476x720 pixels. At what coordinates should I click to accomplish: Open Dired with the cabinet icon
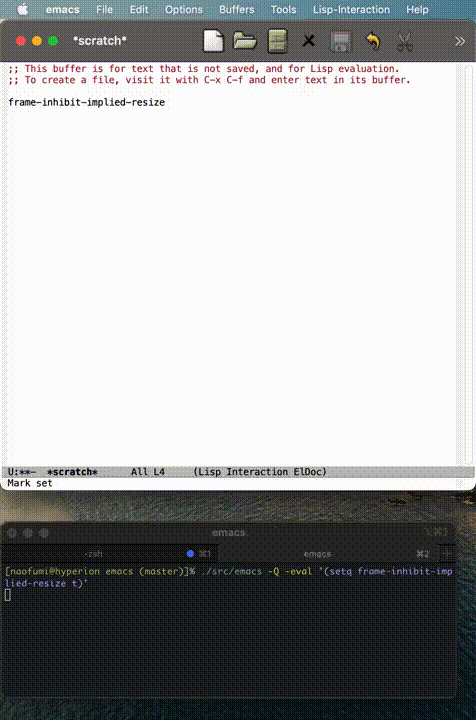pos(277,41)
